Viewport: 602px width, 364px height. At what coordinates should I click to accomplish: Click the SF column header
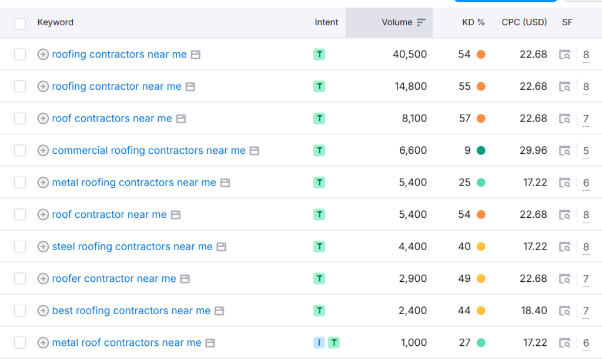pos(567,23)
